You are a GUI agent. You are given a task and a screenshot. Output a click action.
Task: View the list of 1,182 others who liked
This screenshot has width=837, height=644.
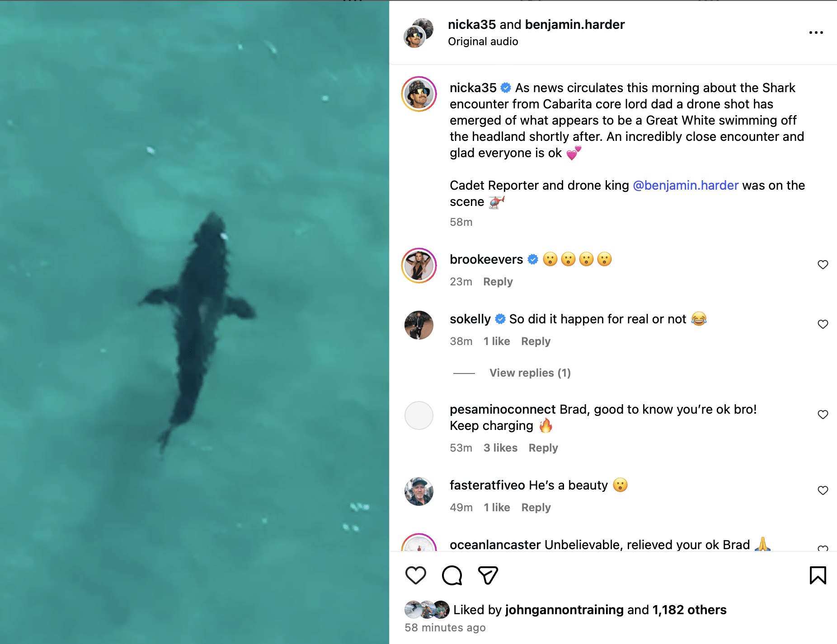[x=689, y=610]
